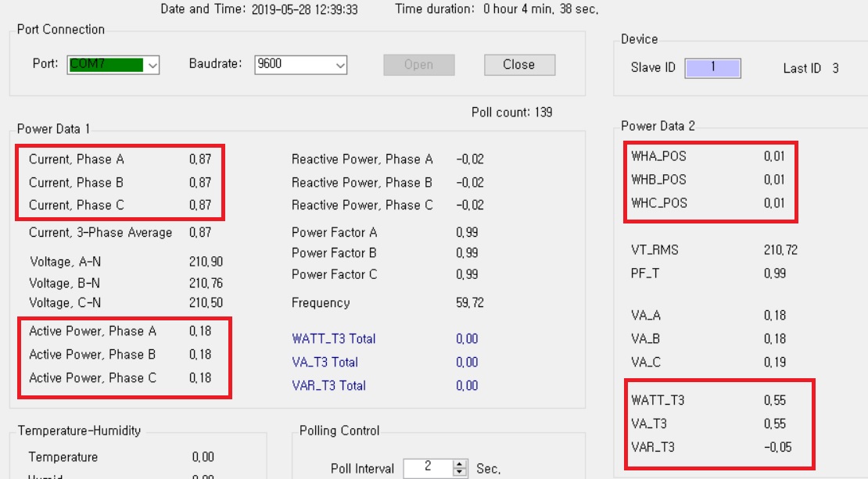The height and width of the screenshot is (479, 868).
Task: Select the VT_RMS value 210,72
Action: pyautogui.click(x=780, y=251)
